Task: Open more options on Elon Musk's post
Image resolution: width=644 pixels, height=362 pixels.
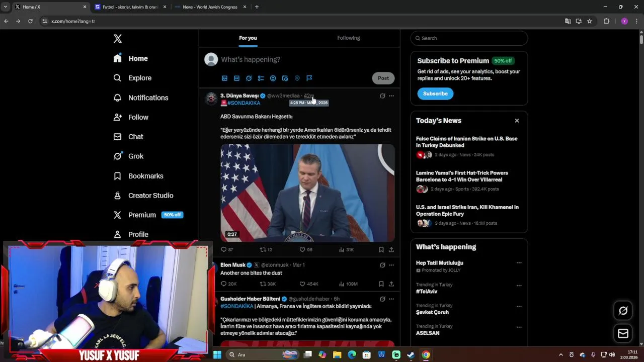Action: (x=391, y=265)
